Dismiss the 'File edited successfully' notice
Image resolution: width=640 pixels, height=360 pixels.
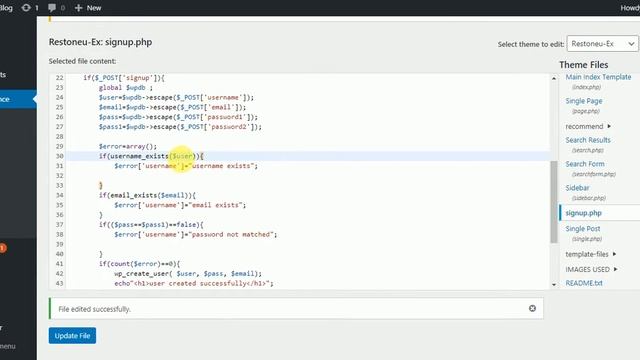[532, 309]
